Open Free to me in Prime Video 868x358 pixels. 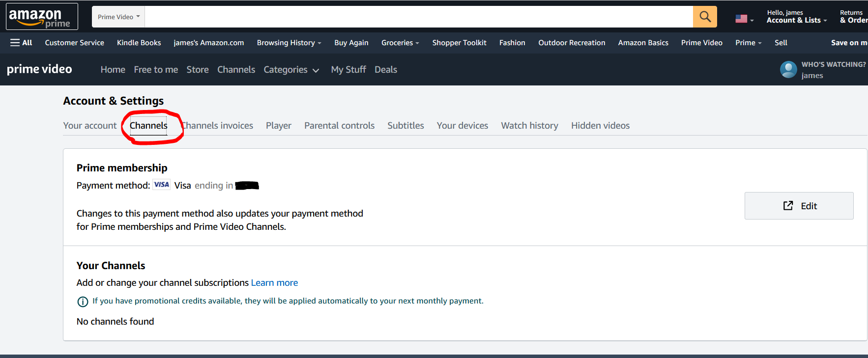[x=156, y=70]
